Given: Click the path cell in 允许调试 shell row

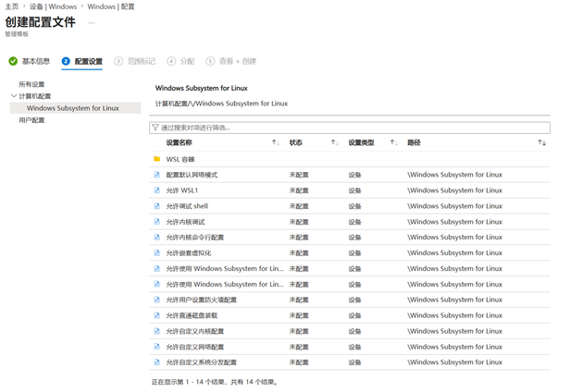Looking at the screenshot, I should pyautogui.click(x=454, y=206).
